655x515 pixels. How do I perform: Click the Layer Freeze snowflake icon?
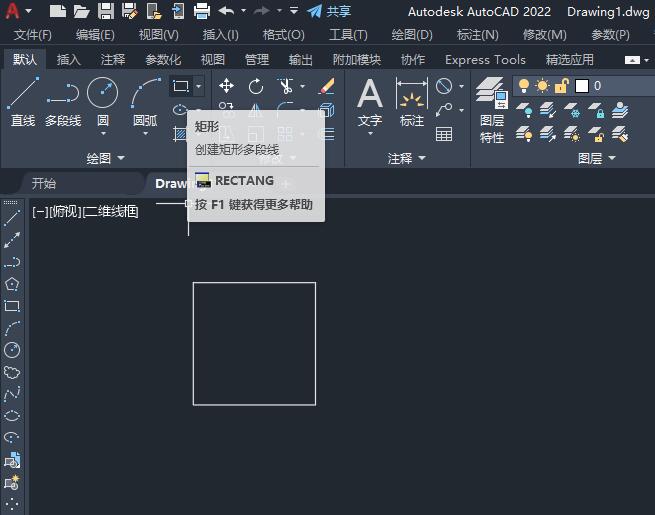[x=572, y=111]
